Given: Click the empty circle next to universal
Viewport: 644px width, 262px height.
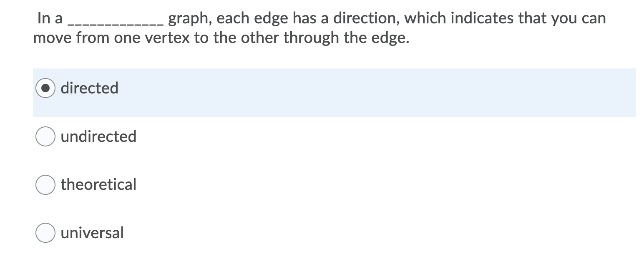Looking at the screenshot, I should (45, 233).
